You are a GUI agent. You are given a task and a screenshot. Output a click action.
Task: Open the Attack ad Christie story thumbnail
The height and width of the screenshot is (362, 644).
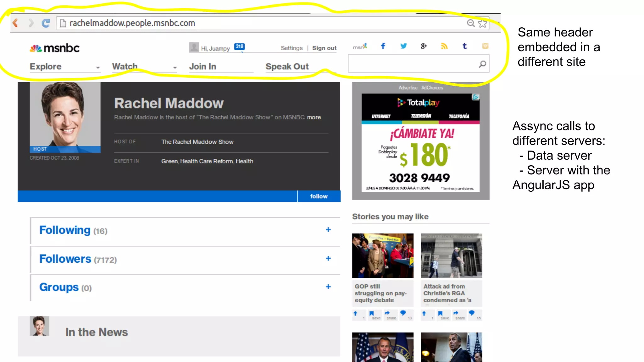[x=451, y=255]
